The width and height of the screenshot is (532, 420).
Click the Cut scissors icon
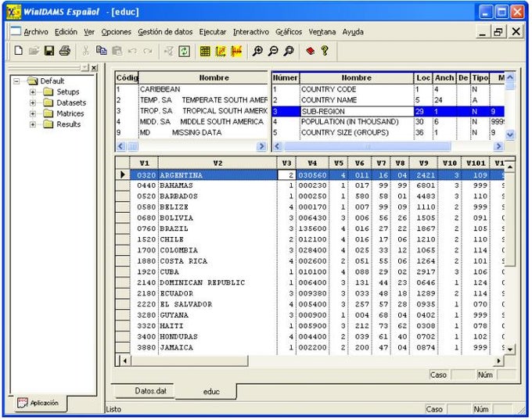coord(86,51)
